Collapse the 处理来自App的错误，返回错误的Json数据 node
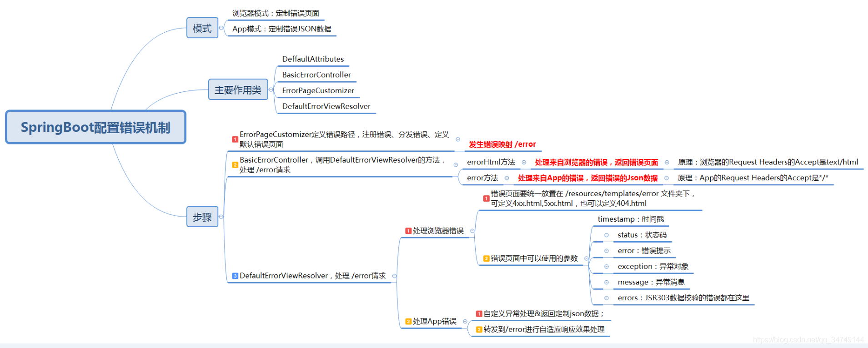This screenshot has height=348, width=868. click(667, 178)
